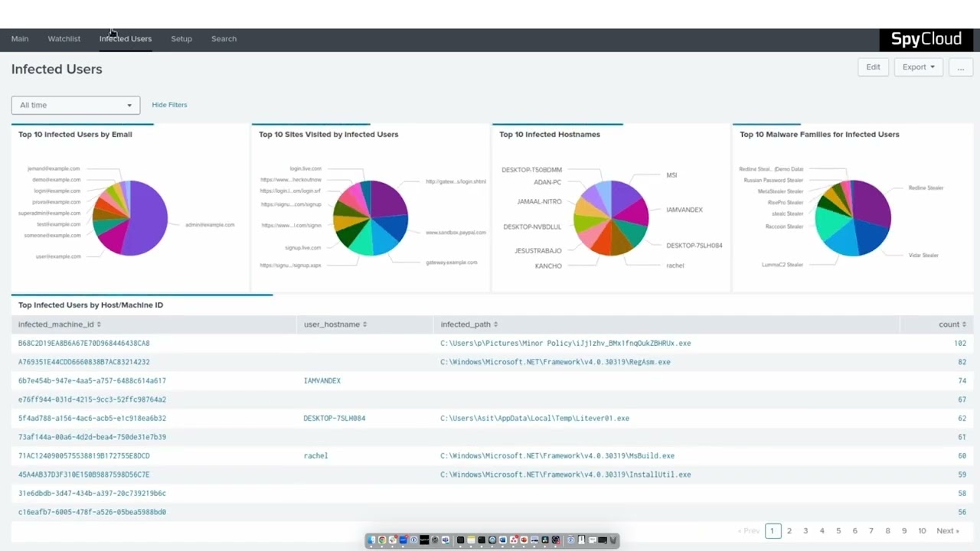The width and height of the screenshot is (980, 551).
Task: Click the gateway.example.com pie label
Action: (x=452, y=262)
